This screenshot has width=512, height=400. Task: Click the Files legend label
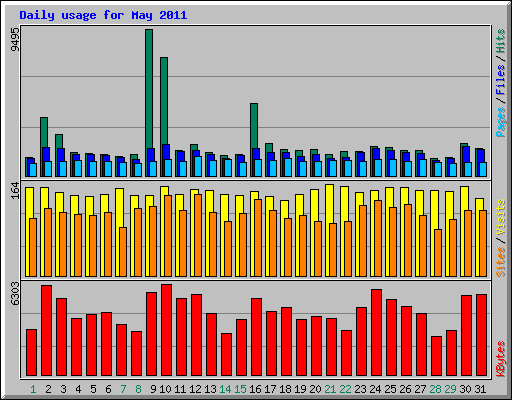click(501, 80)
